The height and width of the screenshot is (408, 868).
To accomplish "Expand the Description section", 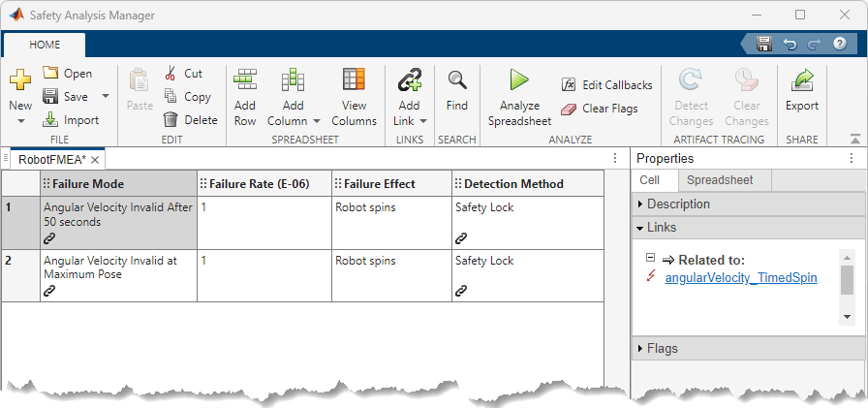I will (678, 204).
